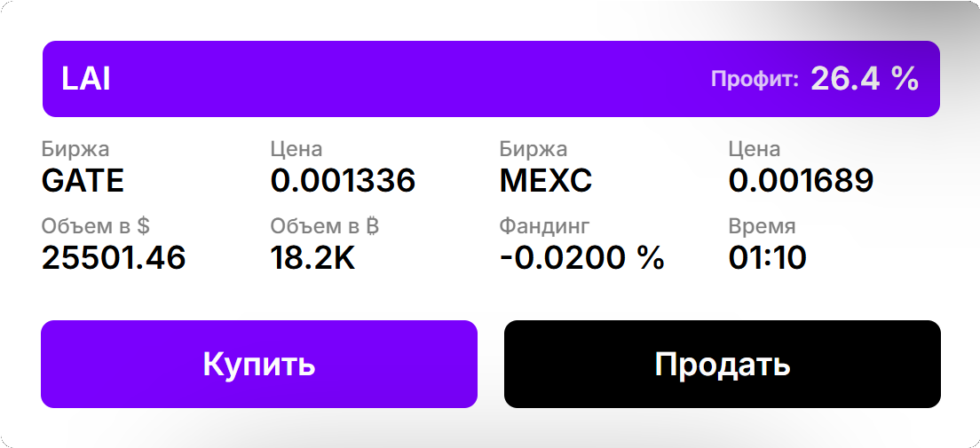Click the bitcoin volume 18.2K
Viewport: 980px width, 448px height.
tap(312, 257)
